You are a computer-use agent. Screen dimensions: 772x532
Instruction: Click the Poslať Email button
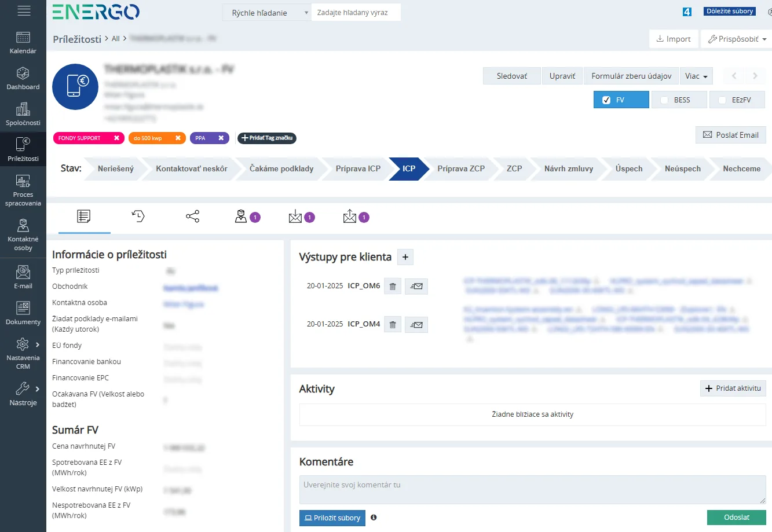click(x=731, y=135)
